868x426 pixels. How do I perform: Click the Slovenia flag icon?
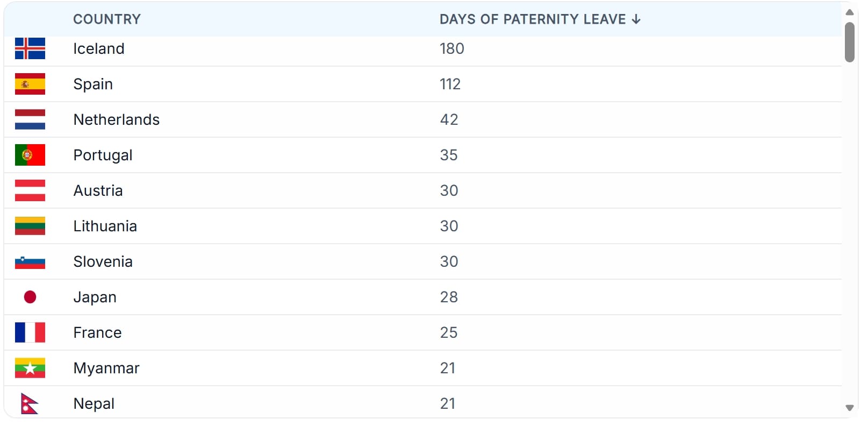[30, 262]
